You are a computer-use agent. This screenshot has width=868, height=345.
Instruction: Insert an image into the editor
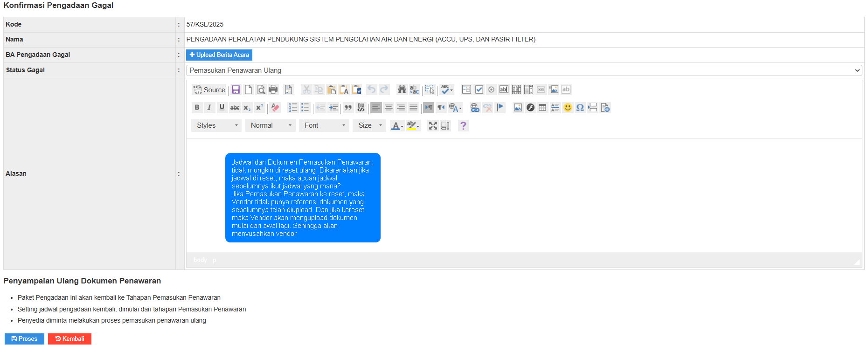coord(518,108)
